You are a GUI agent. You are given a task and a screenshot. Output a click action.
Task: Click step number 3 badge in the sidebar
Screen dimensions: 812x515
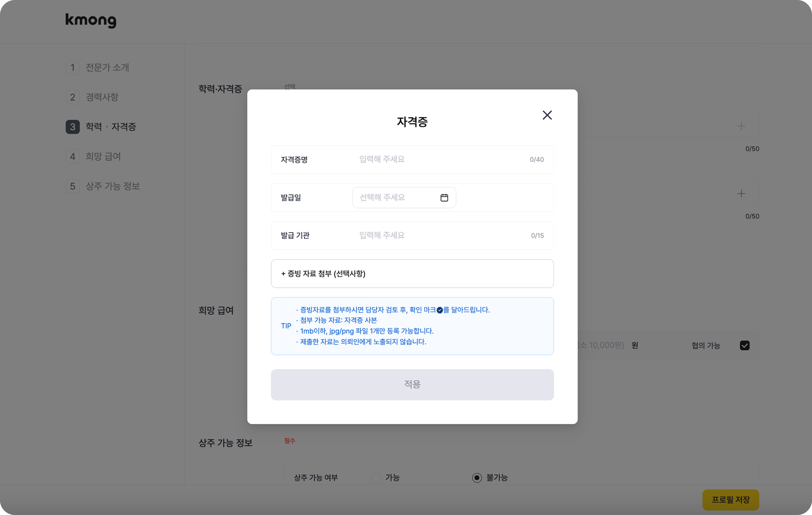(73, 127)
